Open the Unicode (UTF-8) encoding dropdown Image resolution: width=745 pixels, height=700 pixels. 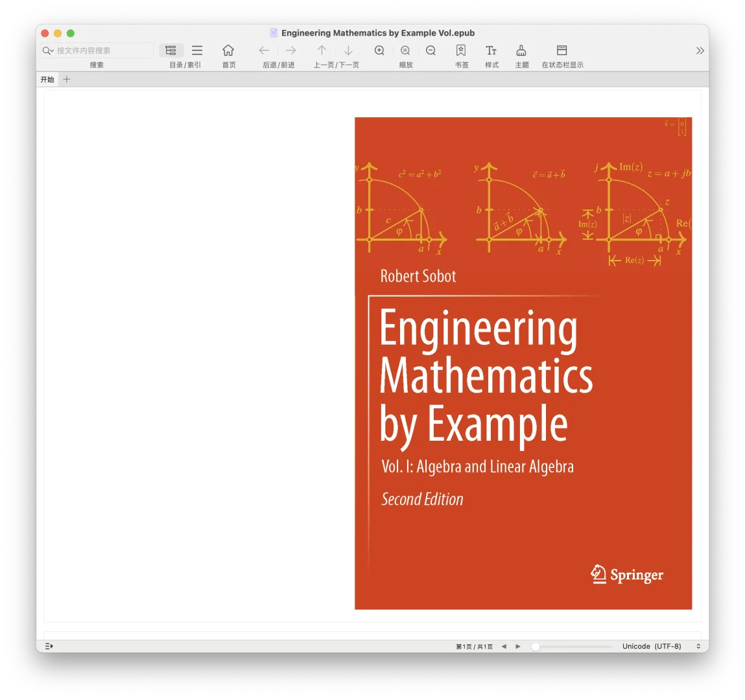661,646
